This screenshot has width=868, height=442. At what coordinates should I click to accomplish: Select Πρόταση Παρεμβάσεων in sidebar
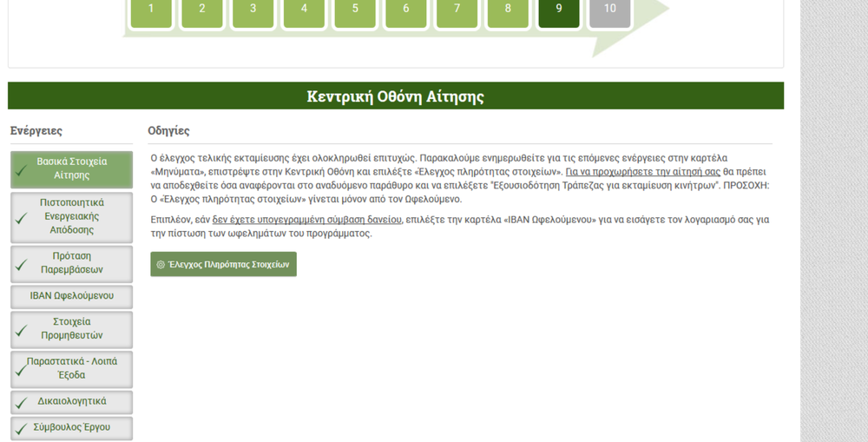71,263
